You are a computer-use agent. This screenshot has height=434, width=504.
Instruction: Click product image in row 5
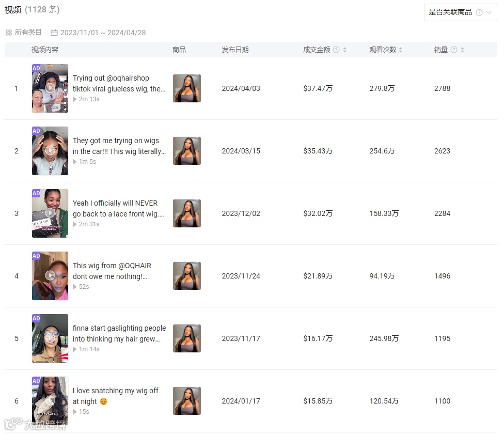pos(187,338)
